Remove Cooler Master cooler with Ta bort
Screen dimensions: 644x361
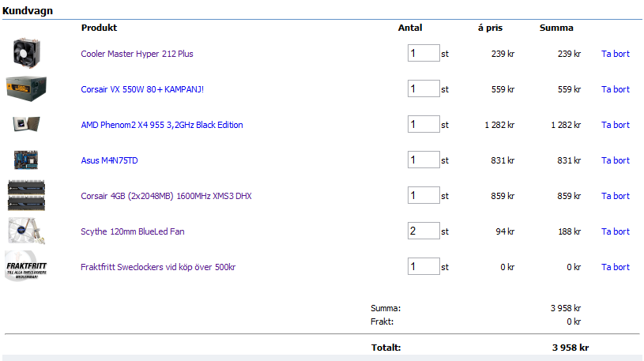(x=615, y=54)
